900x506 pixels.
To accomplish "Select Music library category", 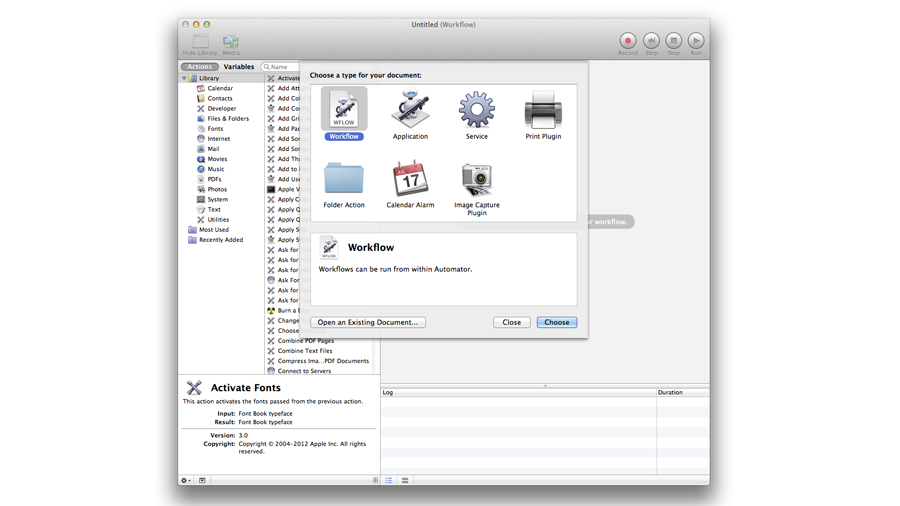I will [x=216, y=169].
